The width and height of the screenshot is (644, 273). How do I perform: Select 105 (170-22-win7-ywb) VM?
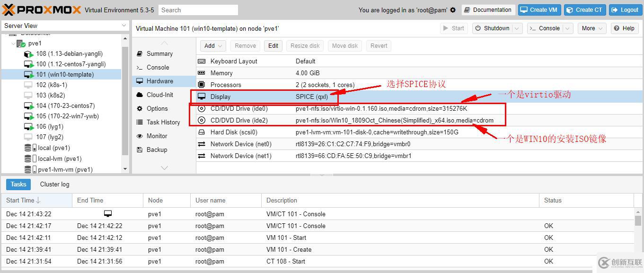point(61,116)
